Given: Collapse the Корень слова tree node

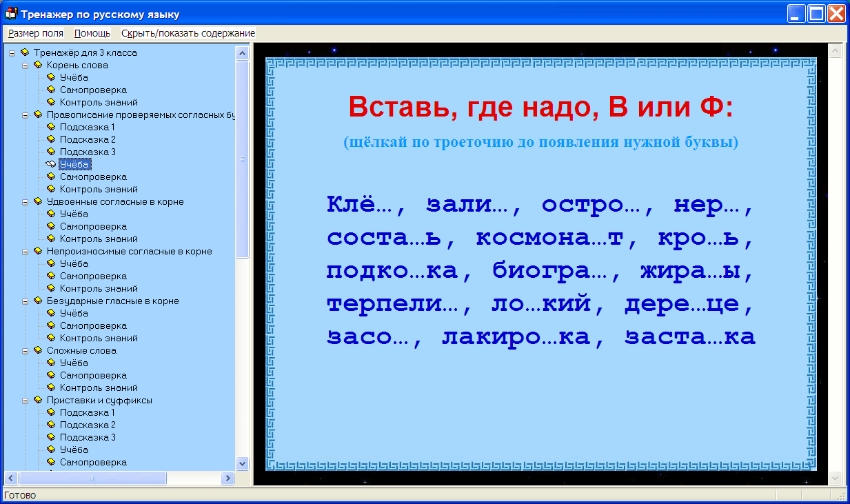Looking at the screenshot, I should click(26, 65).
